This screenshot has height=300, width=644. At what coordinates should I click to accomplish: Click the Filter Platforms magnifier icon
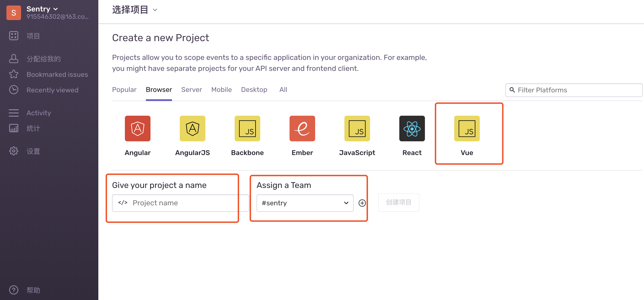tap(512, 90)
